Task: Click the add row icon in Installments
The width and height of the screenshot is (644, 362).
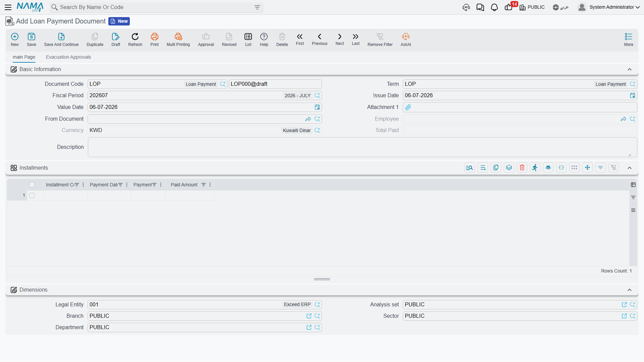Action: coord(483,168)
